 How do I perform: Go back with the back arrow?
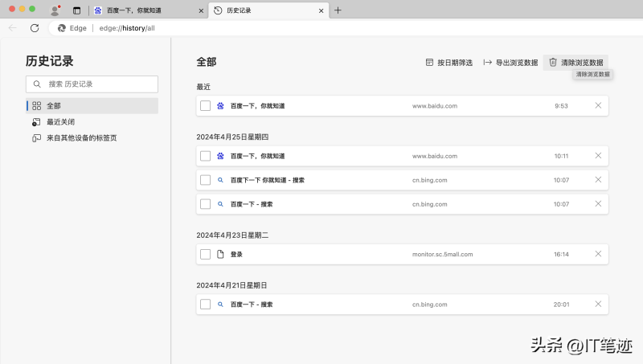pos(13,28)
